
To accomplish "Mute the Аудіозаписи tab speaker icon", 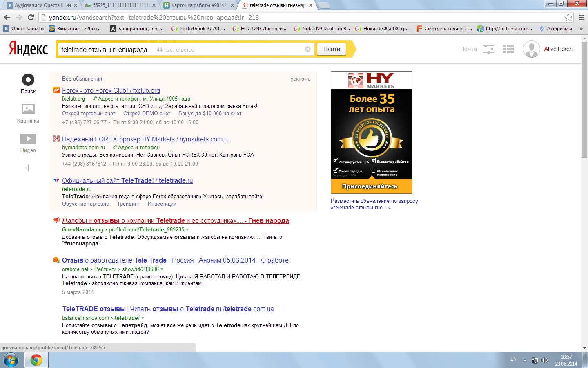I will (69, 5).
